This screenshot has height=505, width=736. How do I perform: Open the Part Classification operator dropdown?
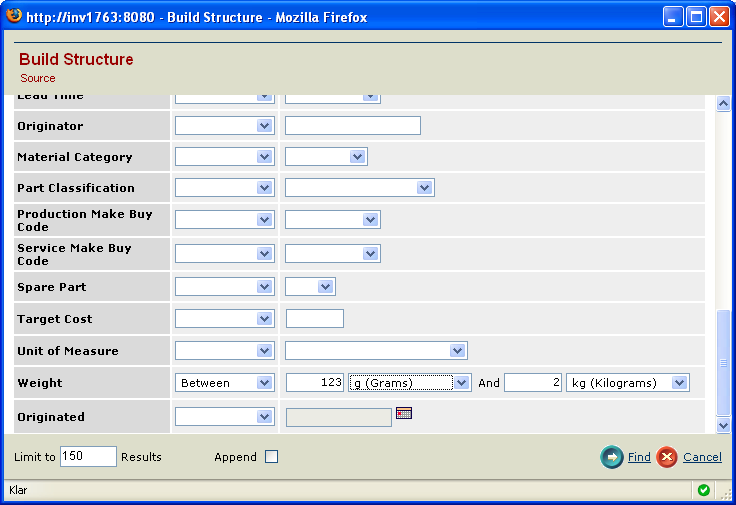(x=224, y=188)
